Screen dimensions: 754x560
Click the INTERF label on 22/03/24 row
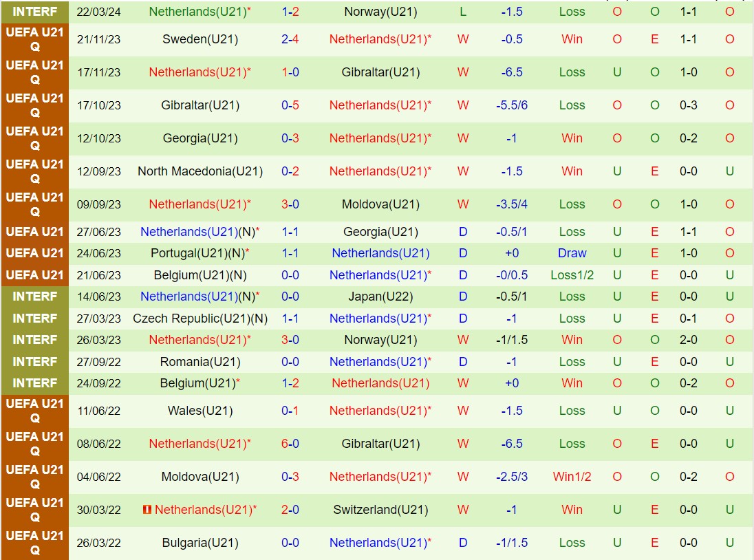[x=34, y=12]
